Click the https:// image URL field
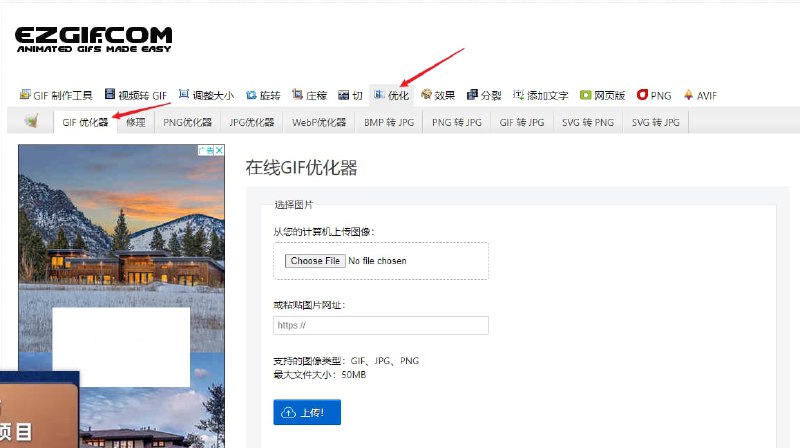The height and width of the screenshot is (448, 800). click(380, 325)
